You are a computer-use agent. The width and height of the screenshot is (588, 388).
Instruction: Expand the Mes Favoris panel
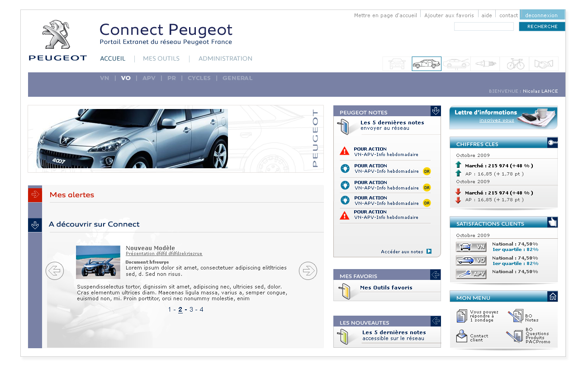(x=436, y=274)
